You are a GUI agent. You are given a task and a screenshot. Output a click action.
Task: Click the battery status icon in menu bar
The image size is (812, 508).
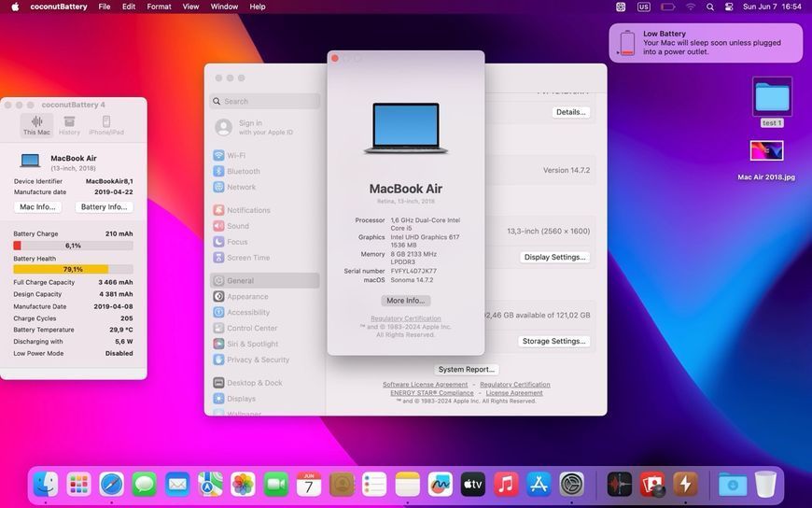[667, 7]
